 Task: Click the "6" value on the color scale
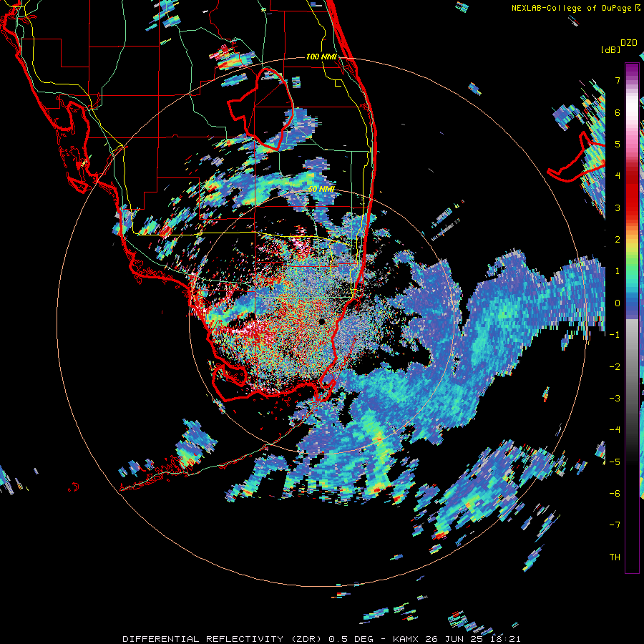(618, 112)
